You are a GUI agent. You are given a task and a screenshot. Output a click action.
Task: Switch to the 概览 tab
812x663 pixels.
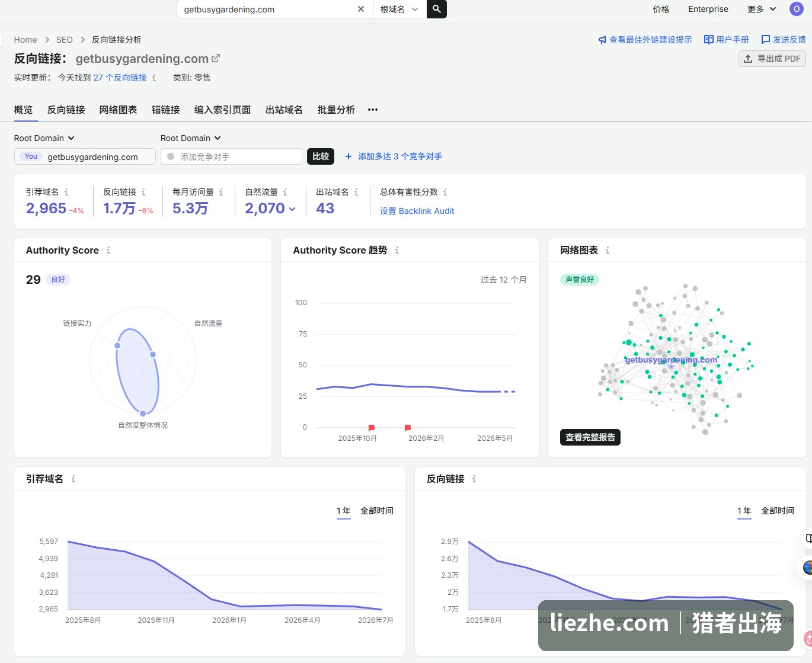pos(24,110)
